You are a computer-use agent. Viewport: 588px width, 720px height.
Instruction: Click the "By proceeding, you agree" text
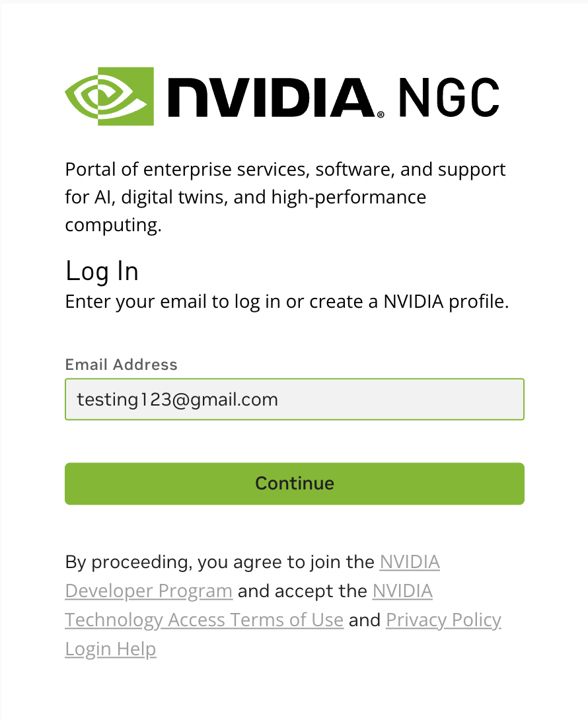219,561
